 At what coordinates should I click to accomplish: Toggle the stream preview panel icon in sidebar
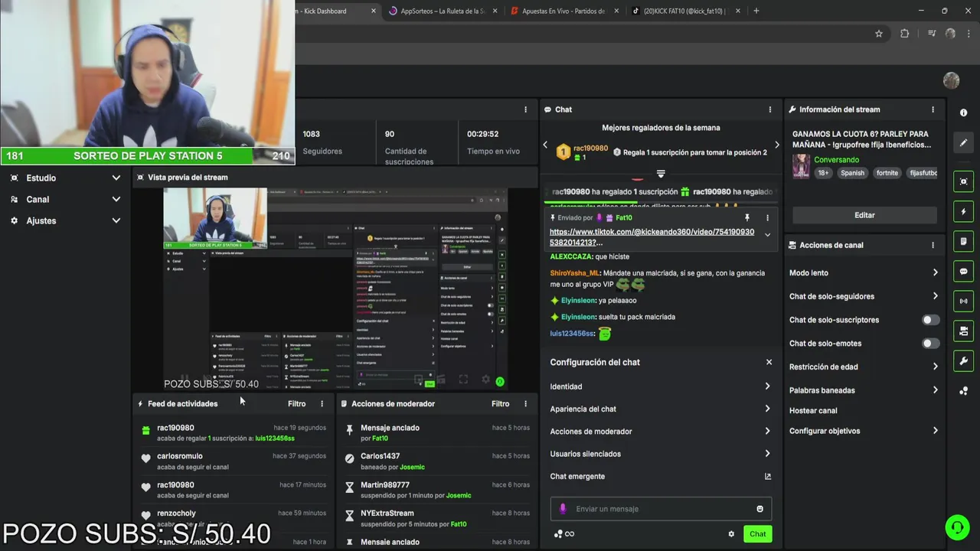963,181
